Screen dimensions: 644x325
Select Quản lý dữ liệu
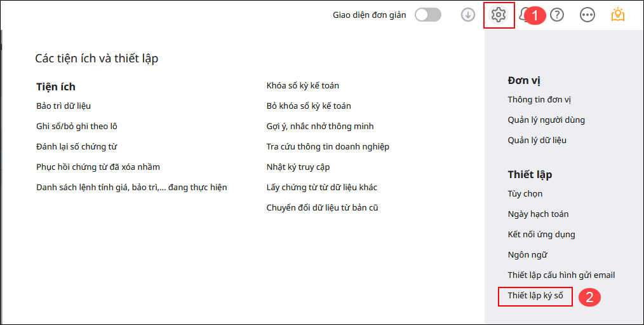[x=537, y=141]
